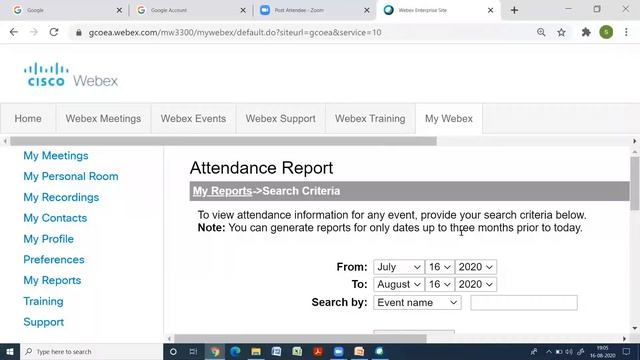Image resolution: width=640 pixels, height=360 pixels.
Task: Open Support in the sidebar
Action: [43, 322]
